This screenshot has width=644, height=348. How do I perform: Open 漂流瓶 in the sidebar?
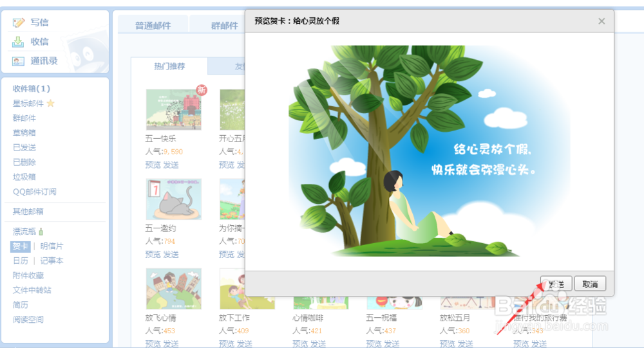pos(24,232)
